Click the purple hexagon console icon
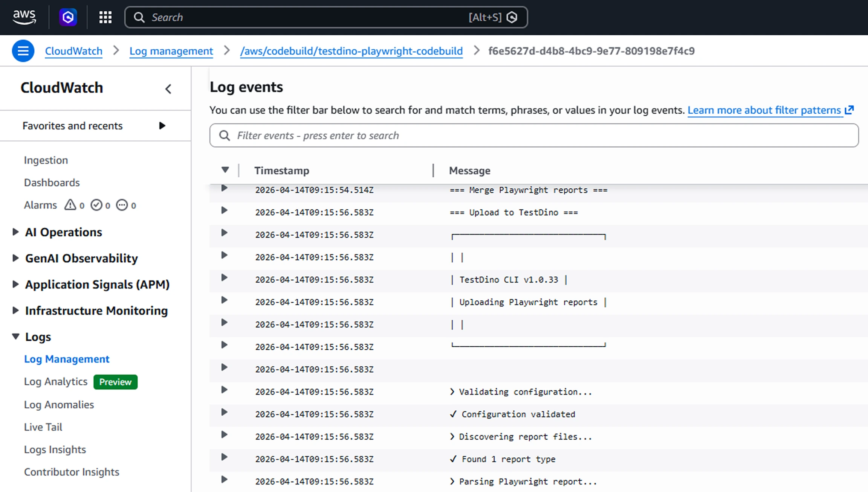 pos(68,17)
